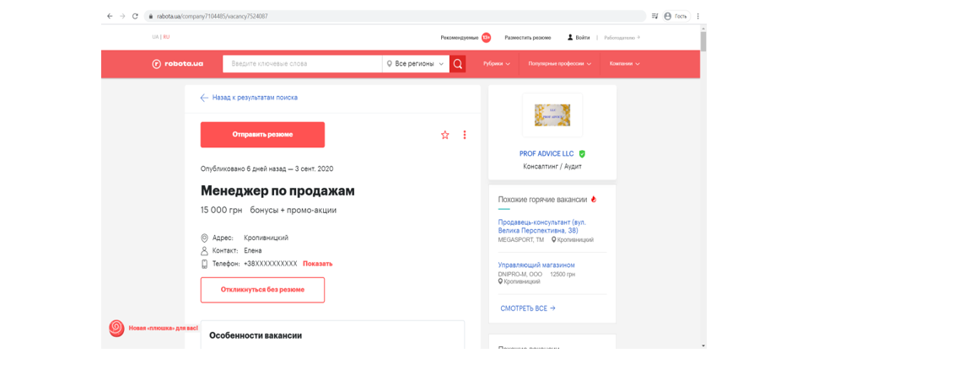980x369 pixels.
Task: Go back with the browser back arrow
Action: (110, 16)
